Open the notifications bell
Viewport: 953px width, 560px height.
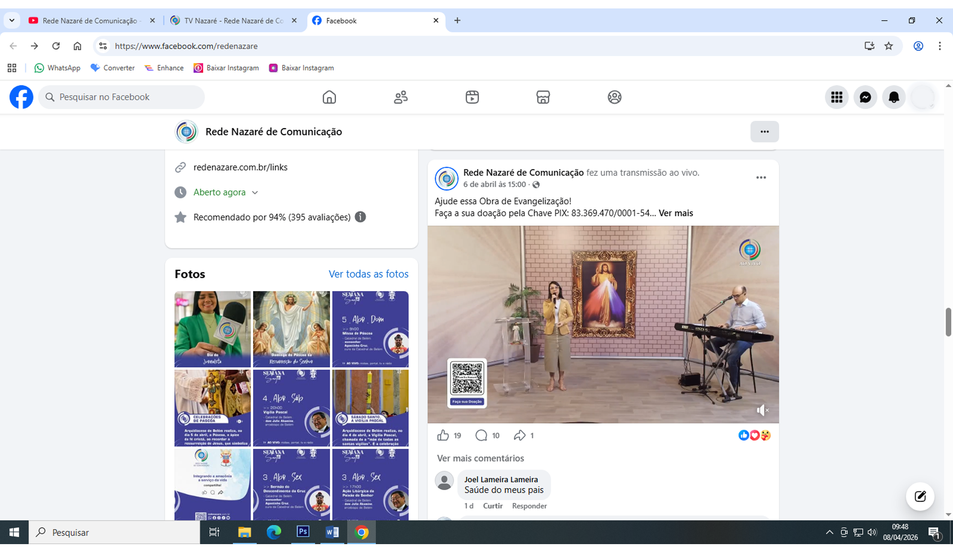pyautogui.click(x=894, y=97)
